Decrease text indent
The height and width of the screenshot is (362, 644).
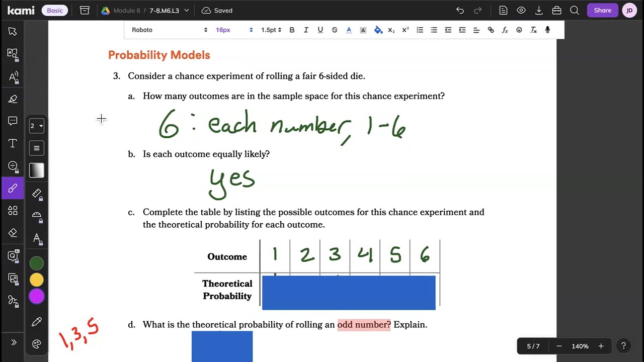coord(448,30)
